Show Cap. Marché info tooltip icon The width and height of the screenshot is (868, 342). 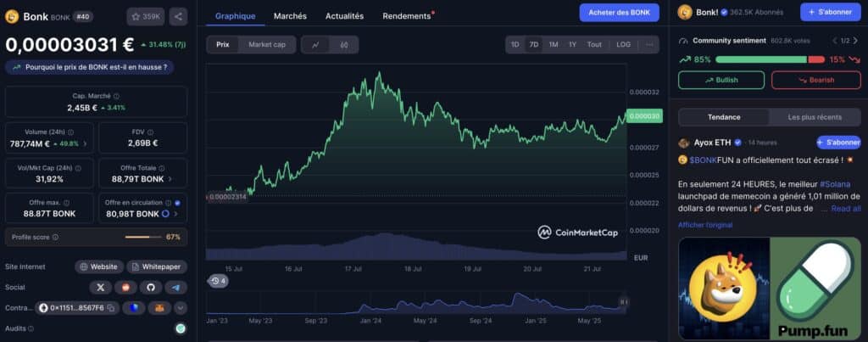click(116, 96)
